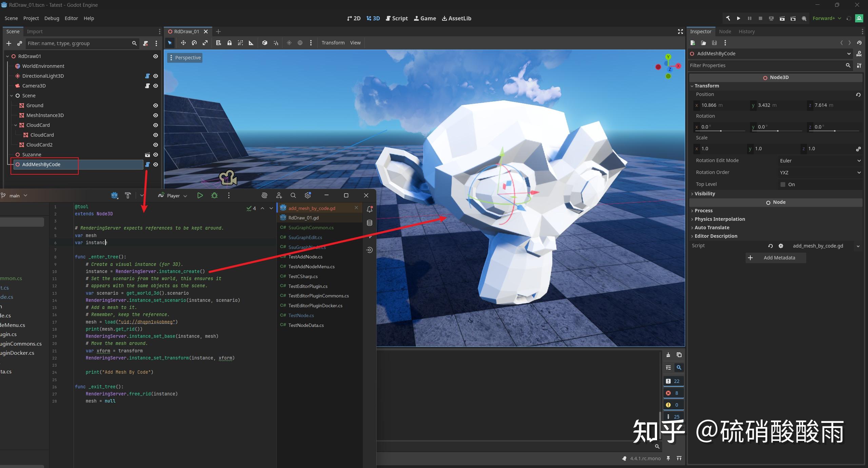Open the Rotation Edit Mode Euler dropdown
Image resolution: width=868 pixels, height=468 pixels.
pos(820,160)
